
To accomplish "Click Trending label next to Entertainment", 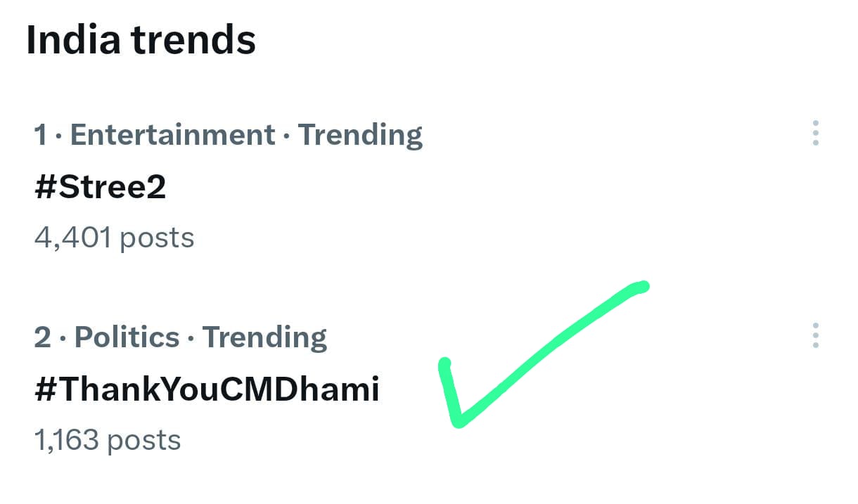I will (x=360, y=134).
